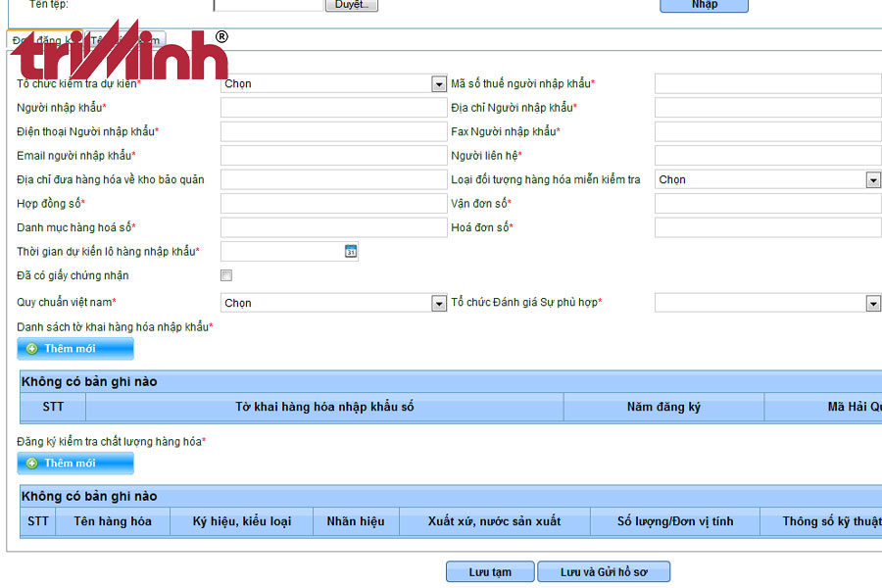Click Thêm mới under import declaration list
The width and height of the screenshot is (882, 588).
[x=75, y=349]
